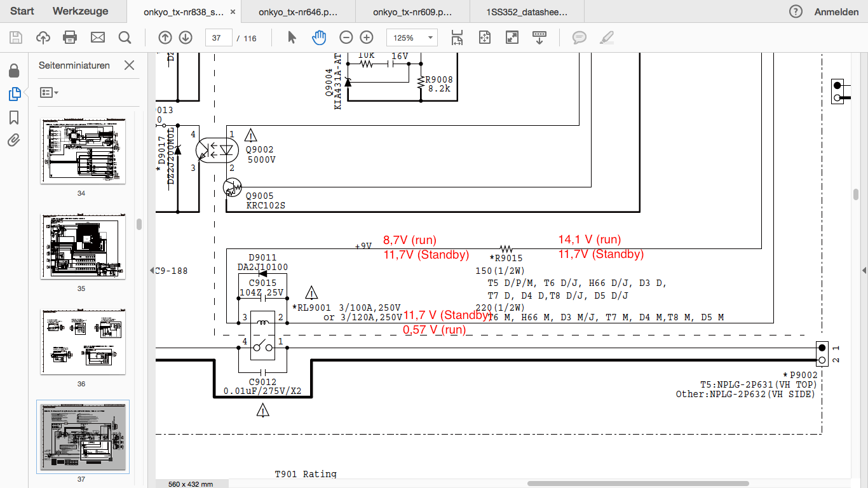Go to next page arrow

186,37
